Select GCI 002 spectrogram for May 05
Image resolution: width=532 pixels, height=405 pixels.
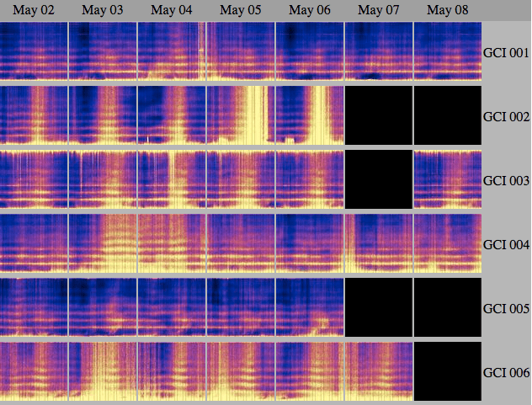click(x=240, y=115)
